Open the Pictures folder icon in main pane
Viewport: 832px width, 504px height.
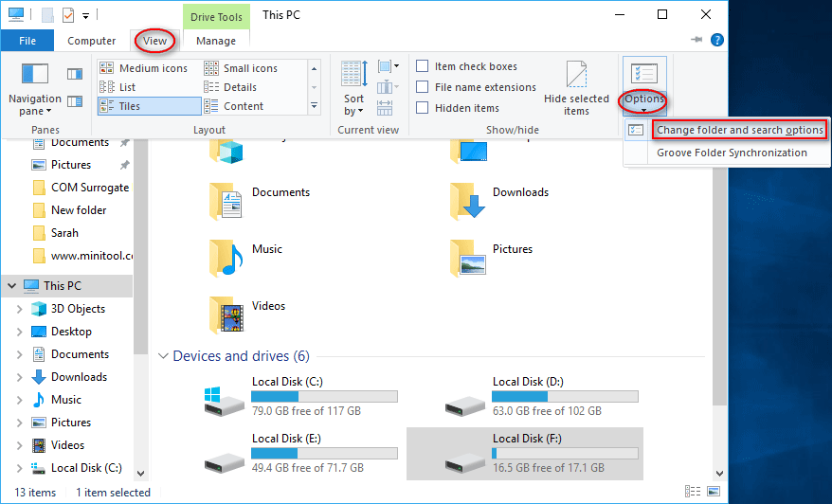click(x=467, y=259)
